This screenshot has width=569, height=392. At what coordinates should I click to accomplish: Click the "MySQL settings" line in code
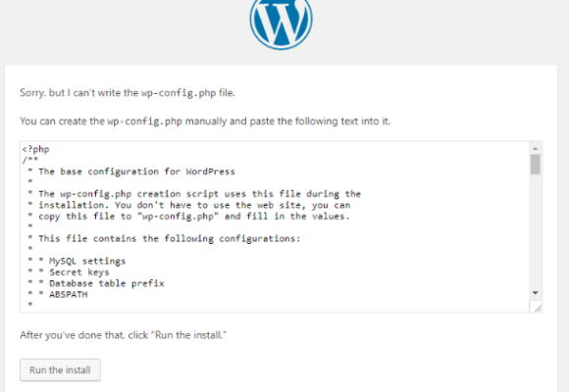tap(87, 261)
